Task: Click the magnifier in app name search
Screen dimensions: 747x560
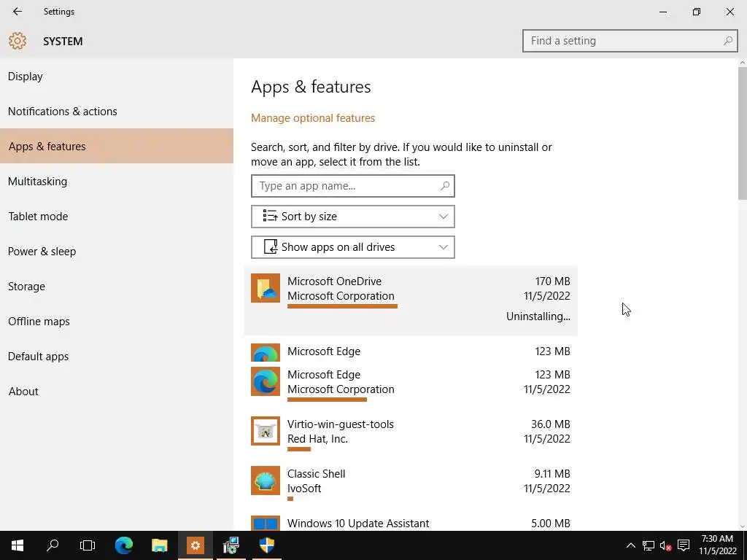Action: coord(444,186)
